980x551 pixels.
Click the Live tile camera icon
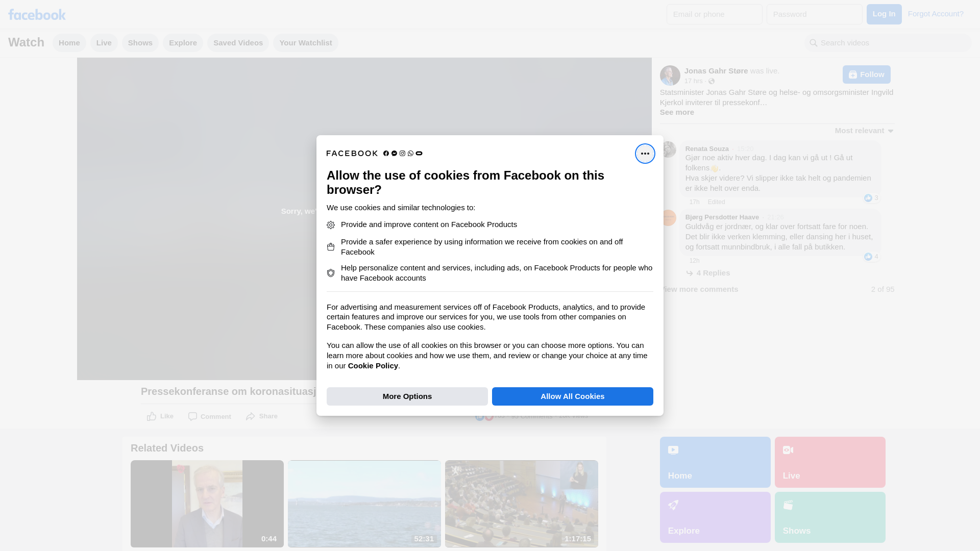pyautogui.click(x=788, y=450)
